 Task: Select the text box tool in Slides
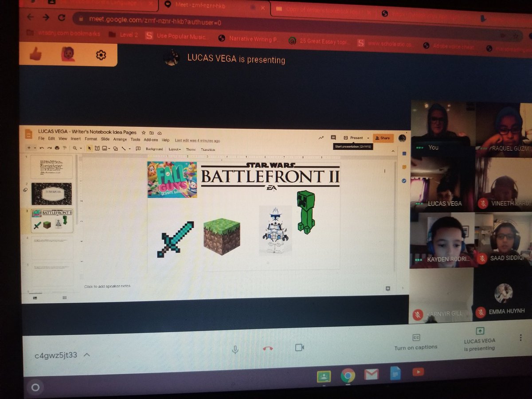point(97,148)
